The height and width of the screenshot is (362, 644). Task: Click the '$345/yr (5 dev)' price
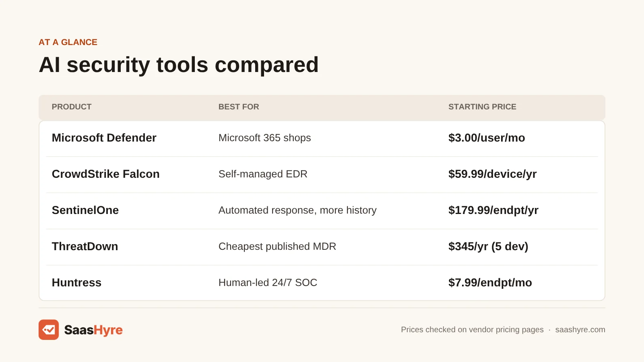tap(488, 246)
